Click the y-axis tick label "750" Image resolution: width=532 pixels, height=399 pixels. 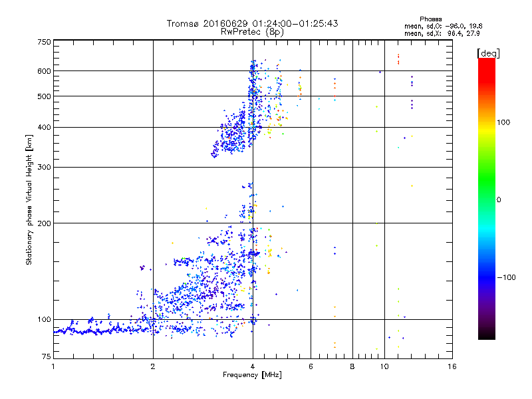tap(45, 42)
